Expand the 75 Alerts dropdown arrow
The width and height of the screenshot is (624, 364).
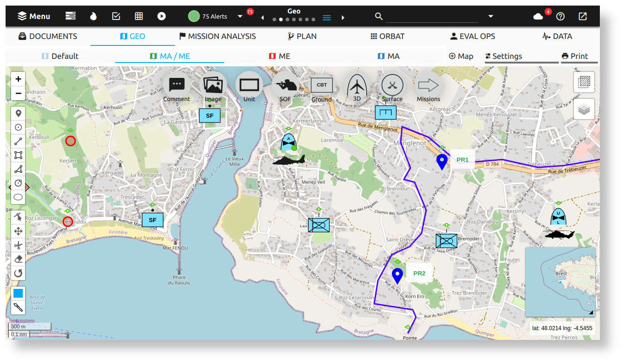240,16
